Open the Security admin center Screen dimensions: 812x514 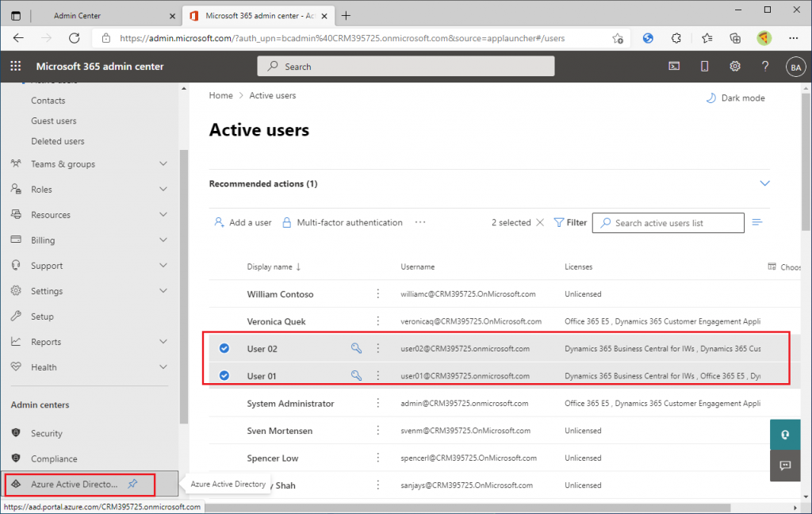(x=46, y=433)
